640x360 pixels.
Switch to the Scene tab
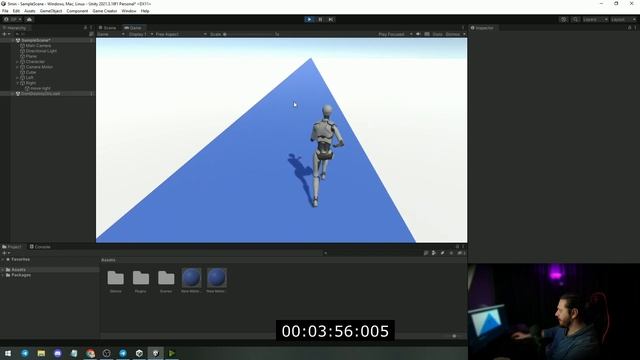108,28
